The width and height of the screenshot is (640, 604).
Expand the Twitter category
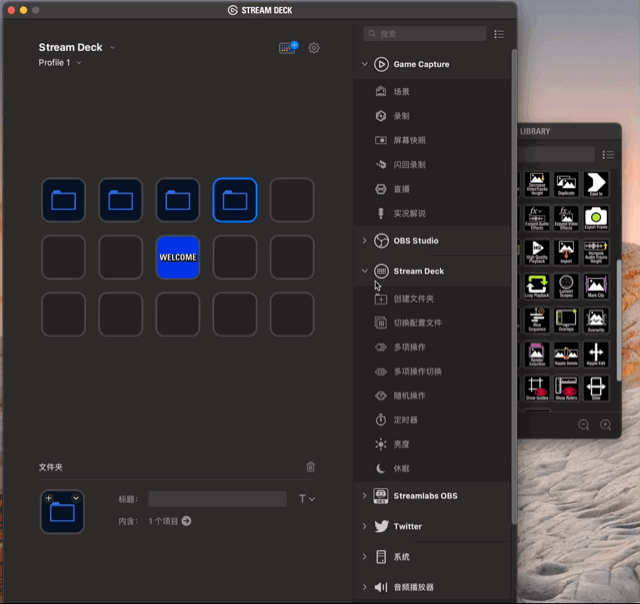(x=364, y=526)
